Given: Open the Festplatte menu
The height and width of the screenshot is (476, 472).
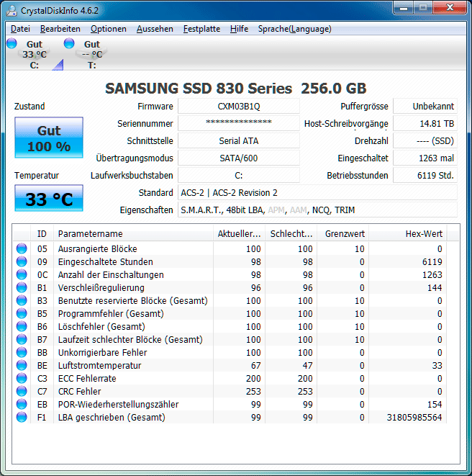Looking at the screenshot, I should pyautogui.click(x=201, y=29).
